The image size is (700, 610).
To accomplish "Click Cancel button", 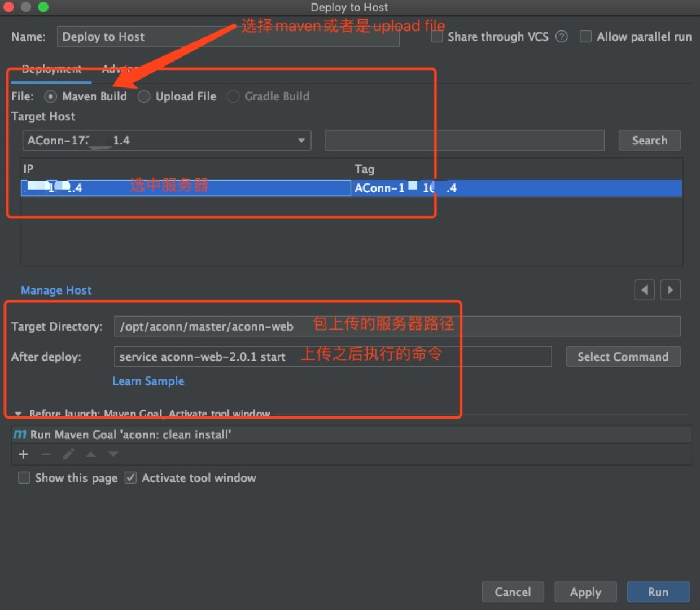I will tap(513, 592).
